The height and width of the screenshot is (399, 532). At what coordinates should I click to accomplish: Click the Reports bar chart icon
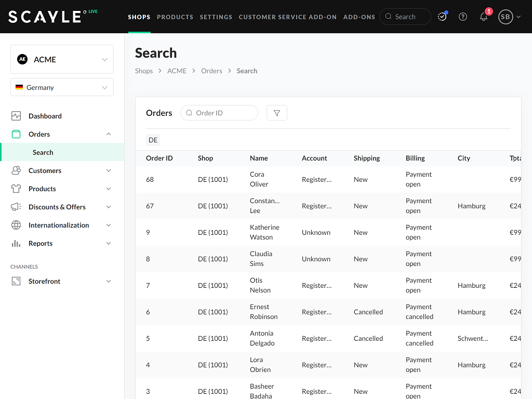pyautogui.click(x=16, y=243)
